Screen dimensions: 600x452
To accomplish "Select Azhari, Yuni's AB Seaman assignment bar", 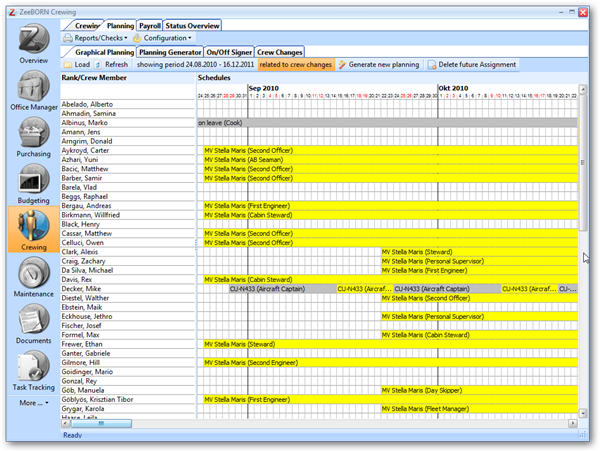I will [391, 160].
